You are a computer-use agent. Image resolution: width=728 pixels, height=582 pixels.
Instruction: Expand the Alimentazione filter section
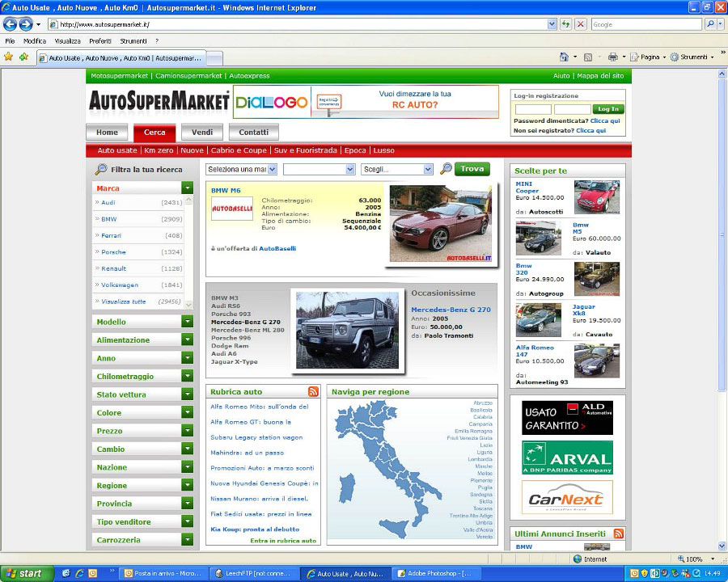coord(188,339)
